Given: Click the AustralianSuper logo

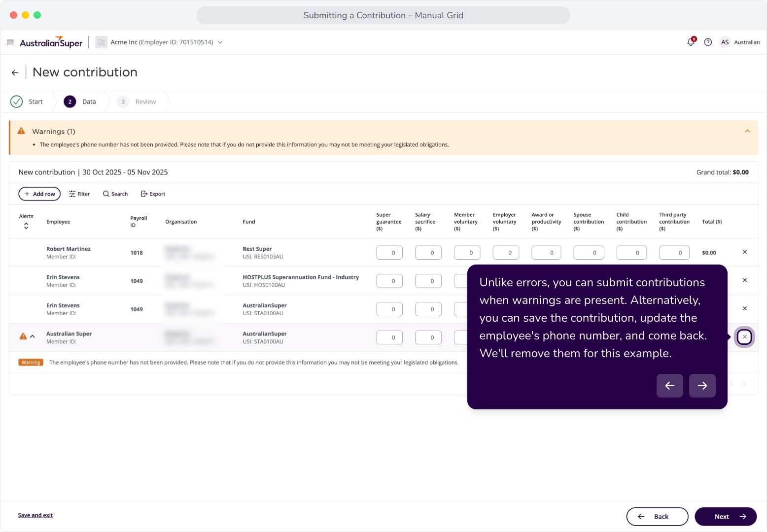Looking at the screenshot, I should click(x=51, y=42).
